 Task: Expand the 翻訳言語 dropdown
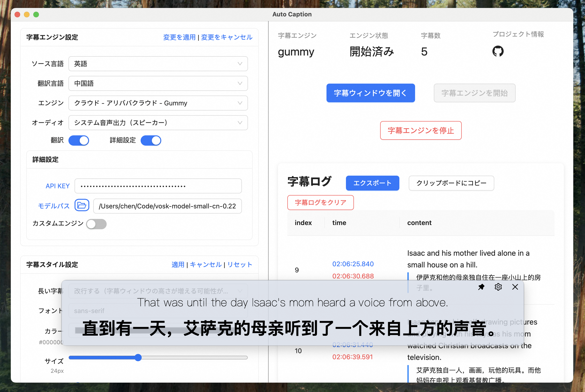click(158, 84)
